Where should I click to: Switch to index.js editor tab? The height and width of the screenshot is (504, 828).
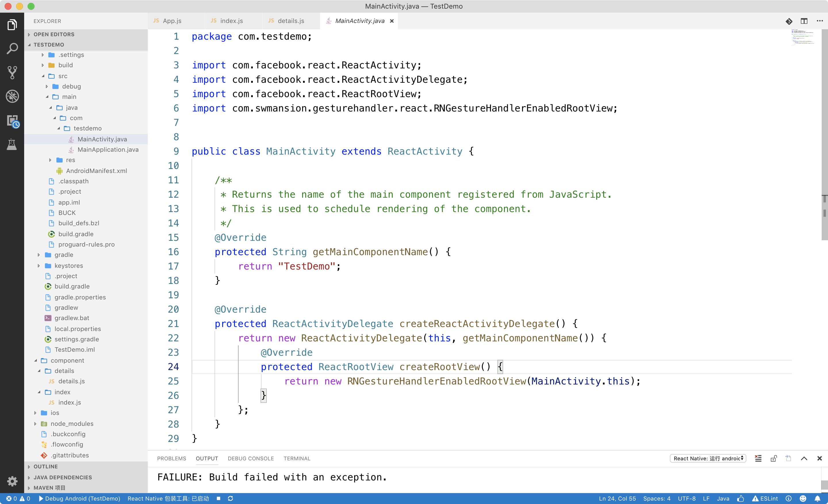[x=233, y=21]
